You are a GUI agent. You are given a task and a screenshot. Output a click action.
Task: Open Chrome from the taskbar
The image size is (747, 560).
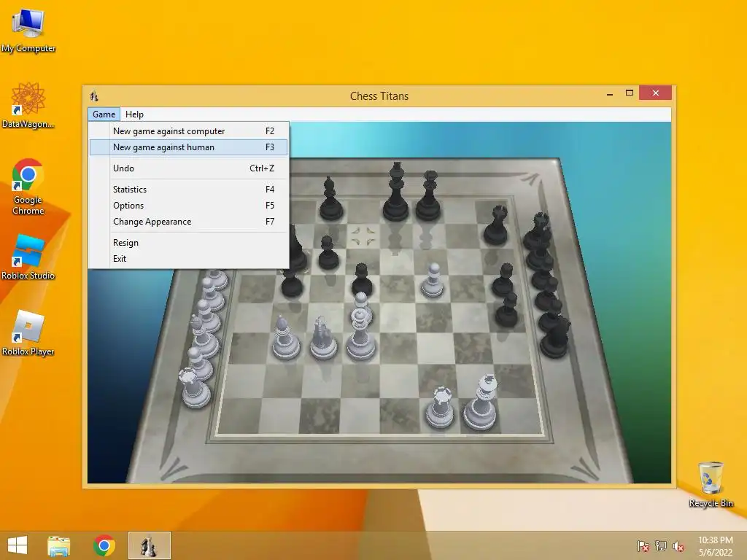click(x=104, y=545)
